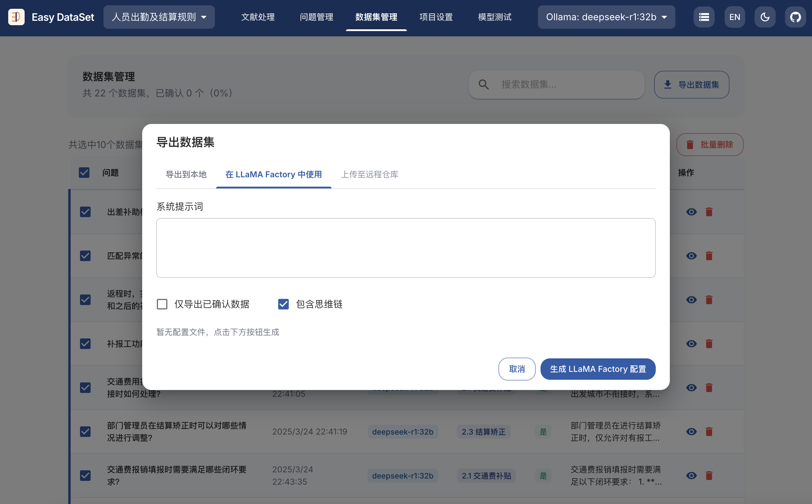The width and height of the screenshot is (812, 504).
Task: Click the search magnifier icon
Action: [483, 85]
